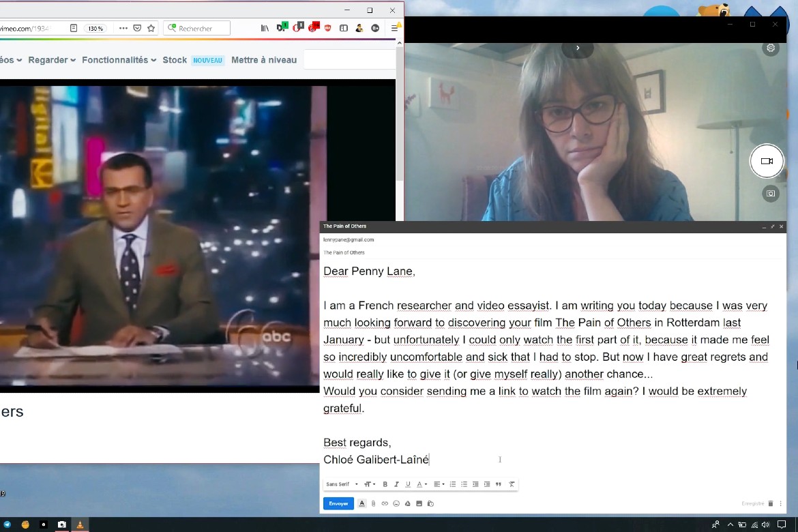This screenshot has width=798, height=532.
Task: Click the insert photo icon
Action: pyautogui.click(x=419, y=503)
